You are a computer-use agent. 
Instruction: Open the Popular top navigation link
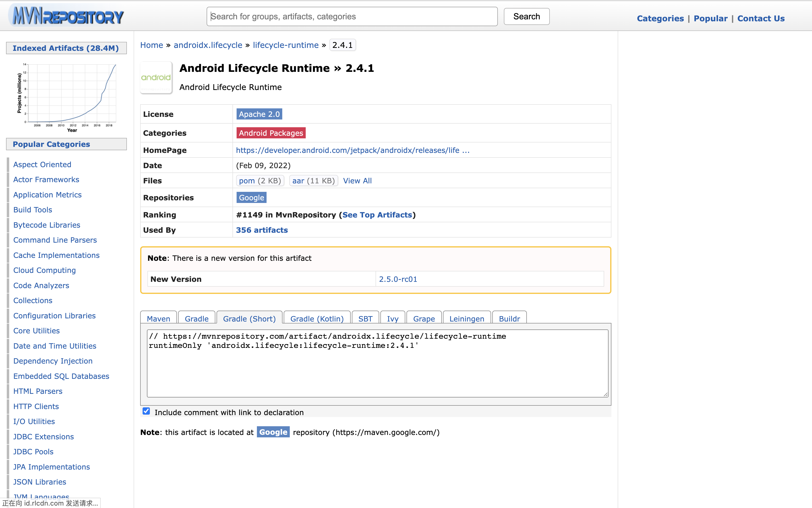[711, 18]
